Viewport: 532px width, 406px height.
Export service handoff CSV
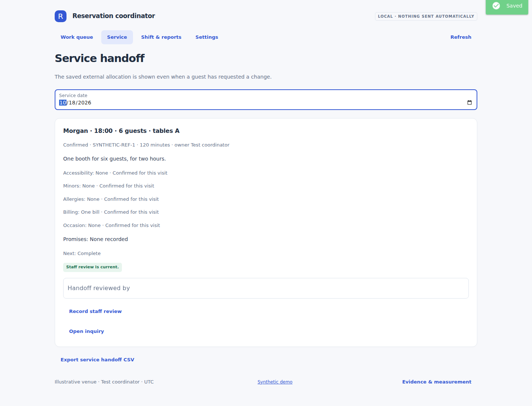(98, 360)
